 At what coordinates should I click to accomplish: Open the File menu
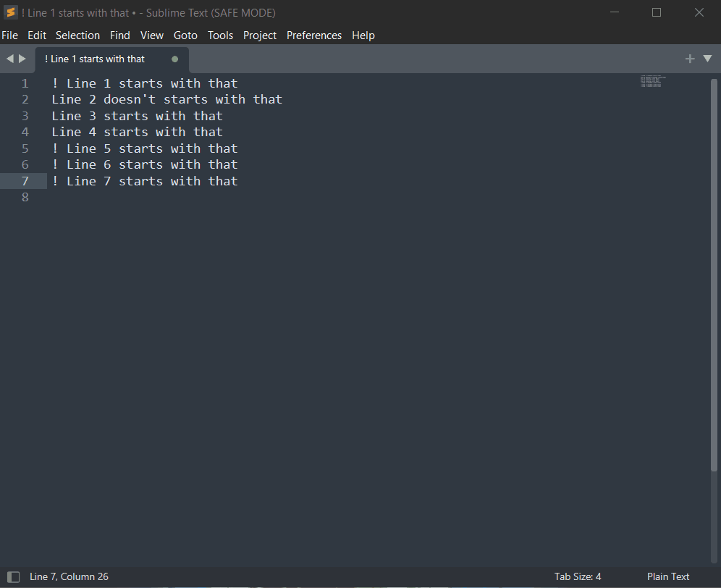point(10,35)
